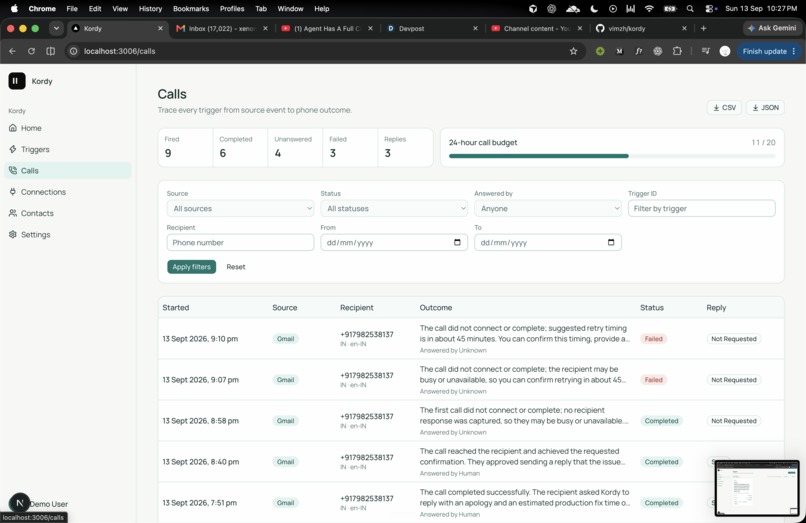Screen dimensions: 806x523
Task: Open Wi-Fi status in menu bar
Action: coord(649,9)
